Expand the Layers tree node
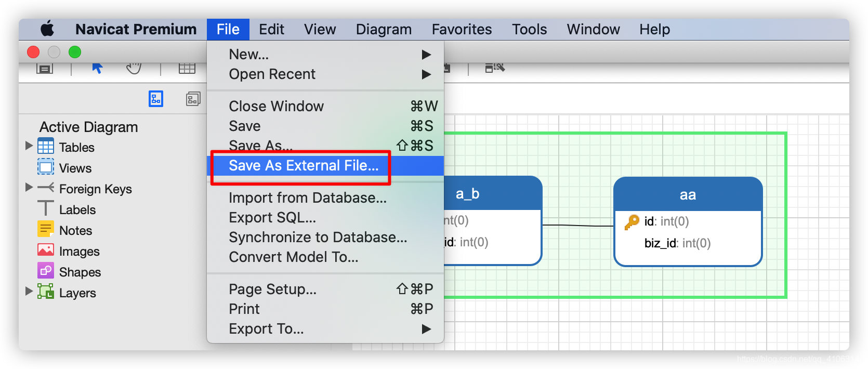The width and height of the screenshot is (868, 369). click(29, 291)
